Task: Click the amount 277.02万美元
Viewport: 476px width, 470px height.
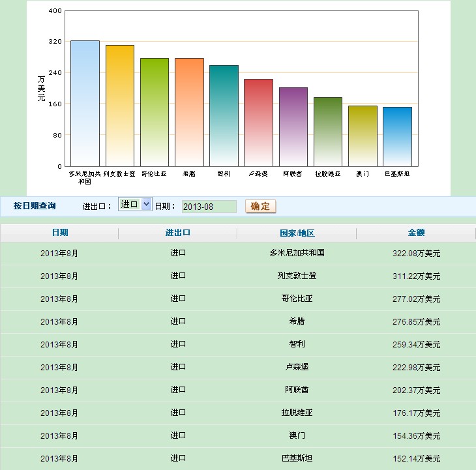Action: [x=416, y=299]
